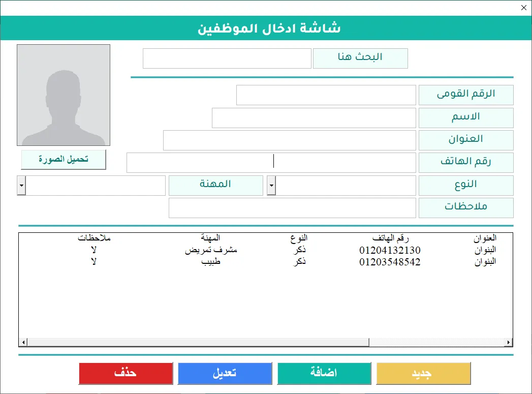The width and height of the screenshot is (532, 394).
Task: Click the العنوان column header in list
Action: click(485, 238)
